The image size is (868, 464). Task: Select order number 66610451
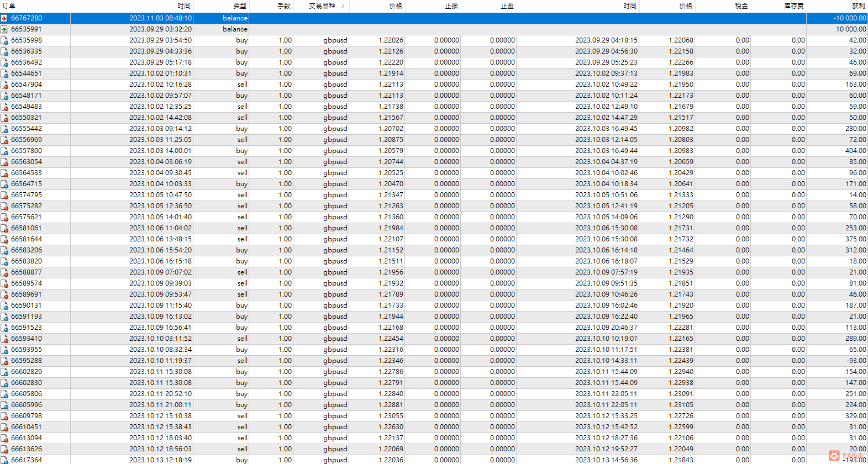pos(27,427)
